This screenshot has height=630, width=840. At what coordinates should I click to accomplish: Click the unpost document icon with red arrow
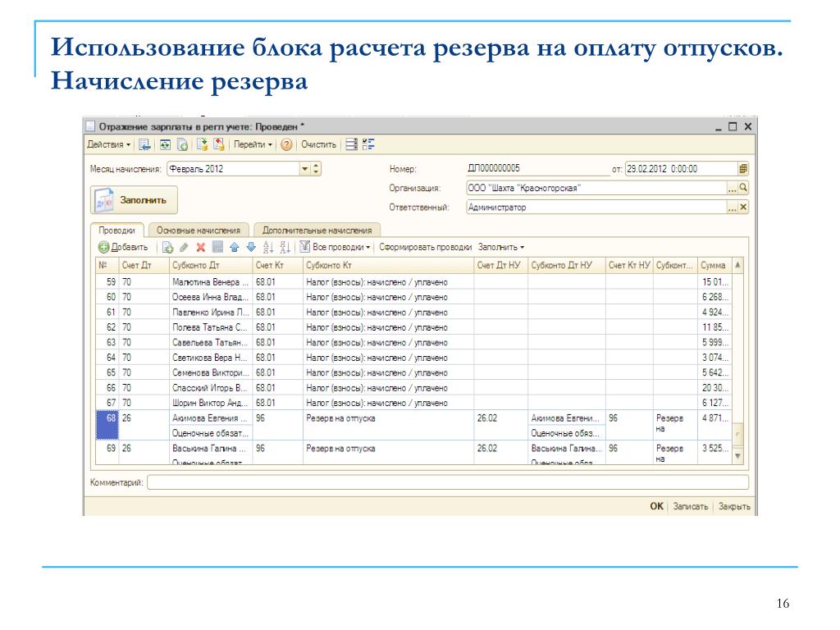click(218, 144)
